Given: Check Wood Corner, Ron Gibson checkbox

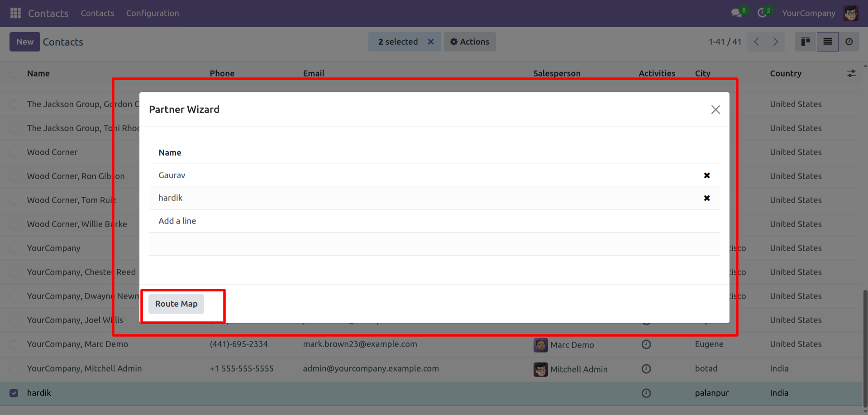Looking at the screenshot, I should pos(14,176).
